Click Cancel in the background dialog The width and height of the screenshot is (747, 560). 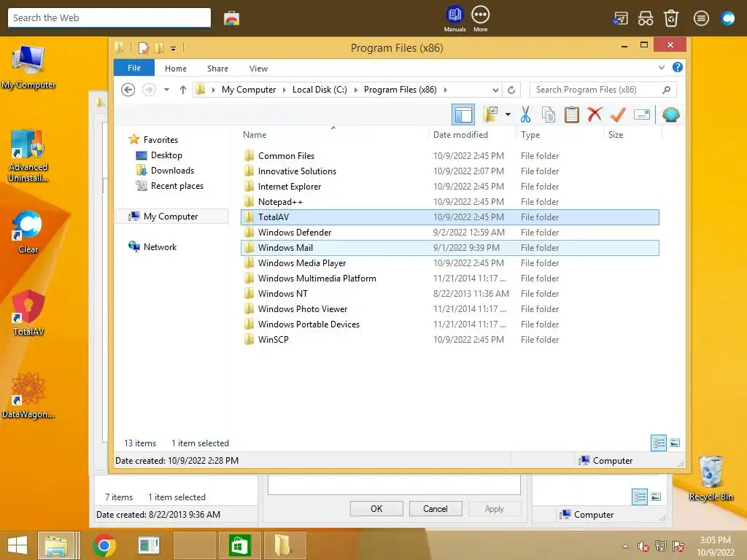pos(435,508)
